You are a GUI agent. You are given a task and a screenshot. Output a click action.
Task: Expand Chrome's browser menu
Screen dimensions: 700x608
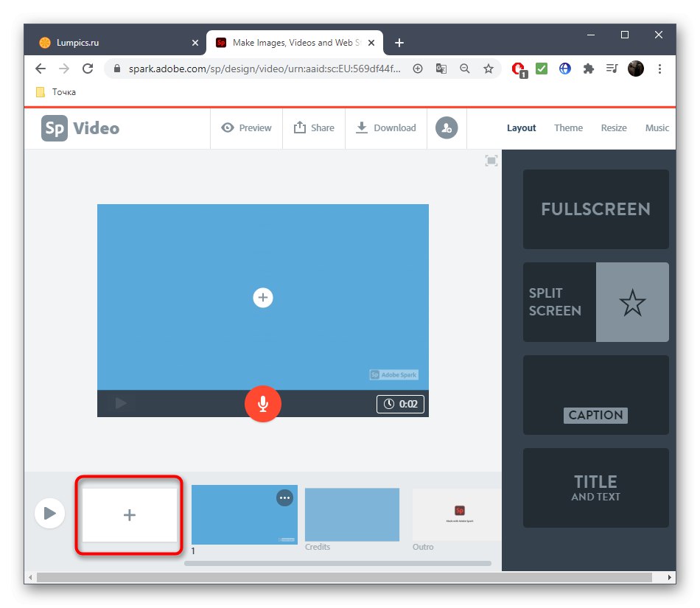pos(659,68)
